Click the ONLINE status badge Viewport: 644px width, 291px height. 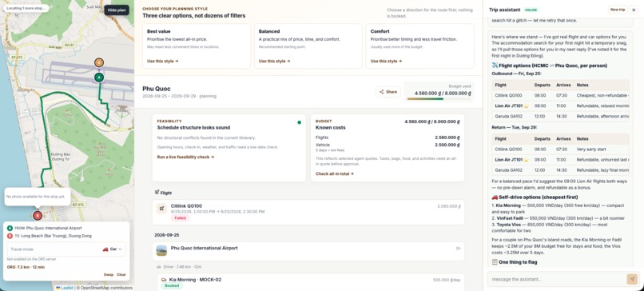coord(531,10)
